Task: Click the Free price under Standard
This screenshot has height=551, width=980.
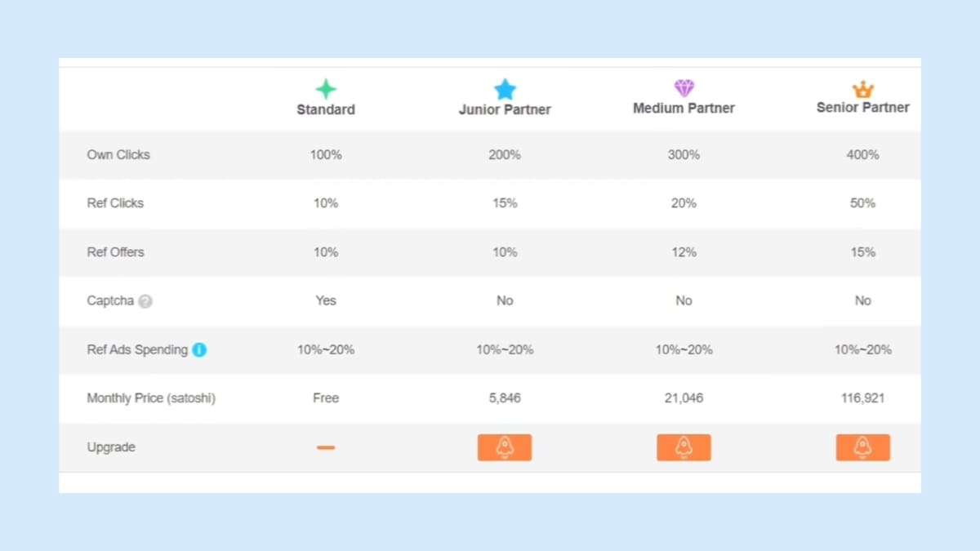Action: [x=326, y=398]
